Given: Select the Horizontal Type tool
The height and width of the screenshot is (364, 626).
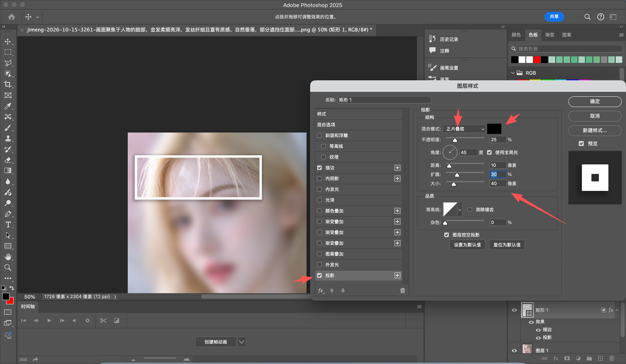Looking at the screenshot, I should (x=8, y=225).
